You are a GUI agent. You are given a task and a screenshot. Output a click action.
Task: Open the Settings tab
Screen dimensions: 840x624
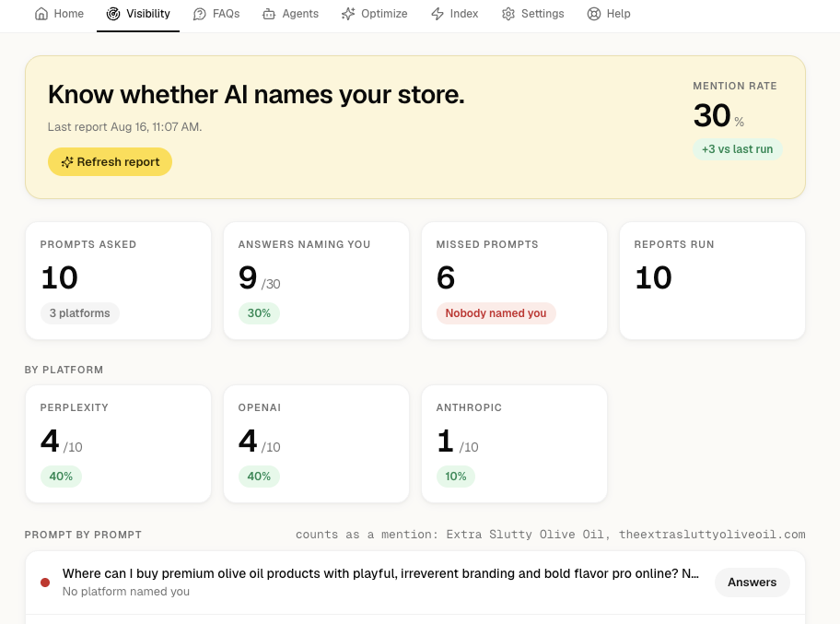[x=533, y=14]
